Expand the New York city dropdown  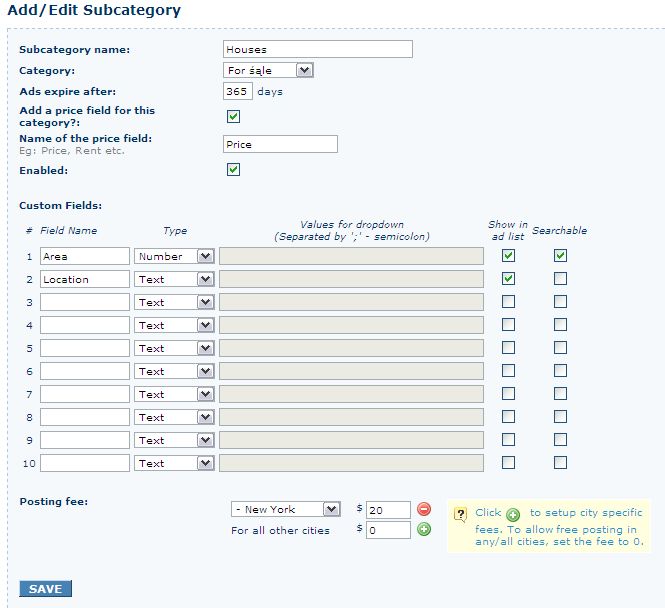[285, 509]
